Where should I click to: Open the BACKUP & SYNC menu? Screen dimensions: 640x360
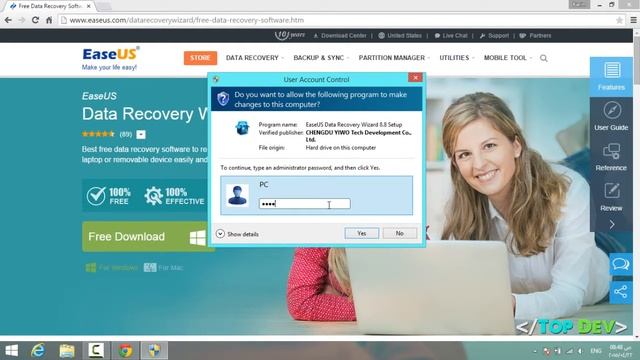coord(321,58)
